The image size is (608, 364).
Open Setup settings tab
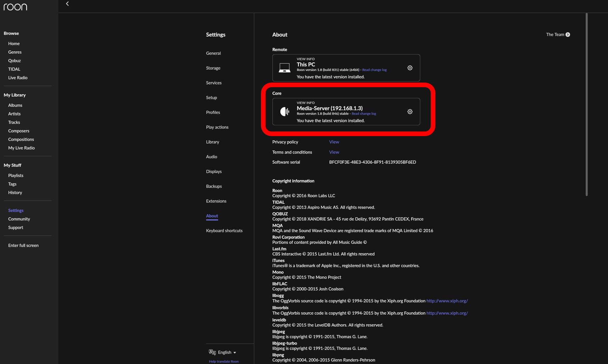pyautogui.click(x=211, y=97)
